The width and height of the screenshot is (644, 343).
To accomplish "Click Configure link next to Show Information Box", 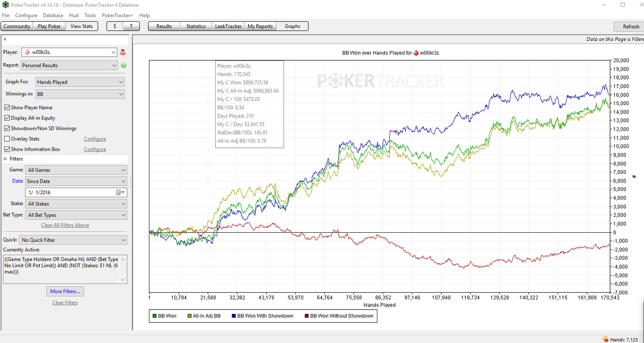I will point(95,149).
